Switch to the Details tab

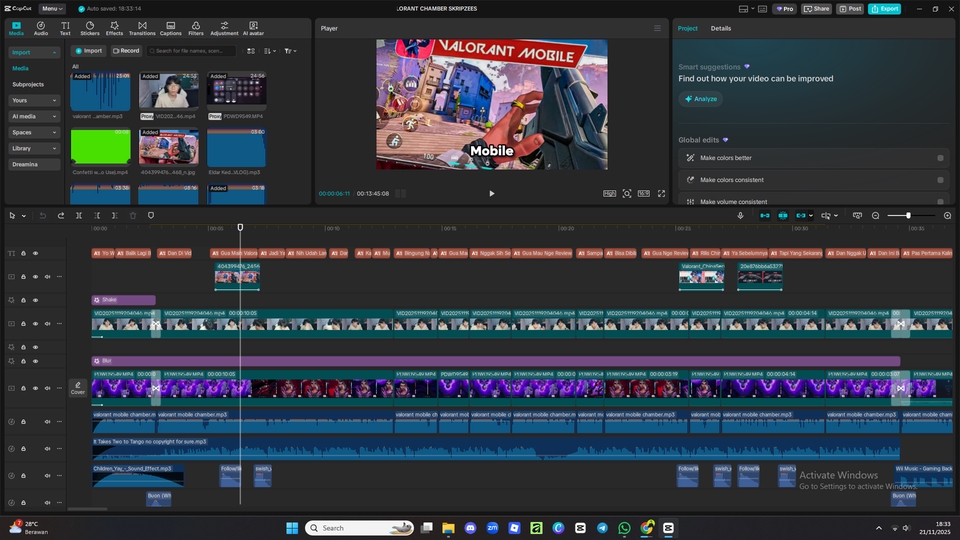pos(721,28)
